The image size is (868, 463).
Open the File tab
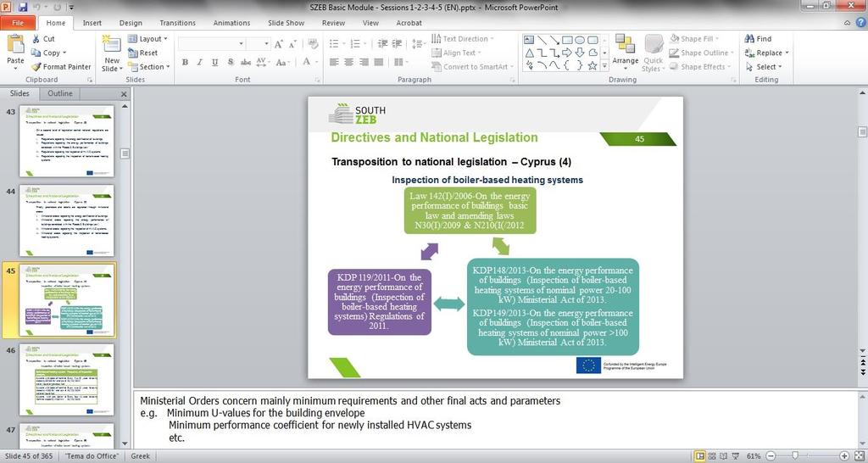coord(18,23)
